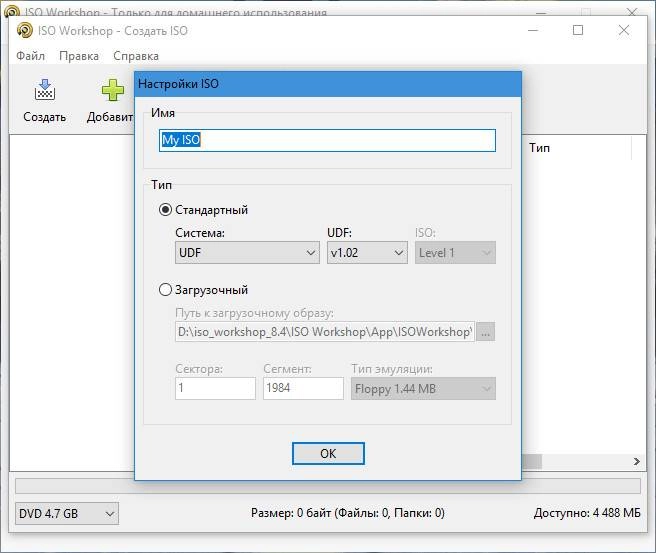This screenshot has height=553, width=656.
Task: Open the DVD 4.7 GB disc size dropdown
Action: (67, 513)
